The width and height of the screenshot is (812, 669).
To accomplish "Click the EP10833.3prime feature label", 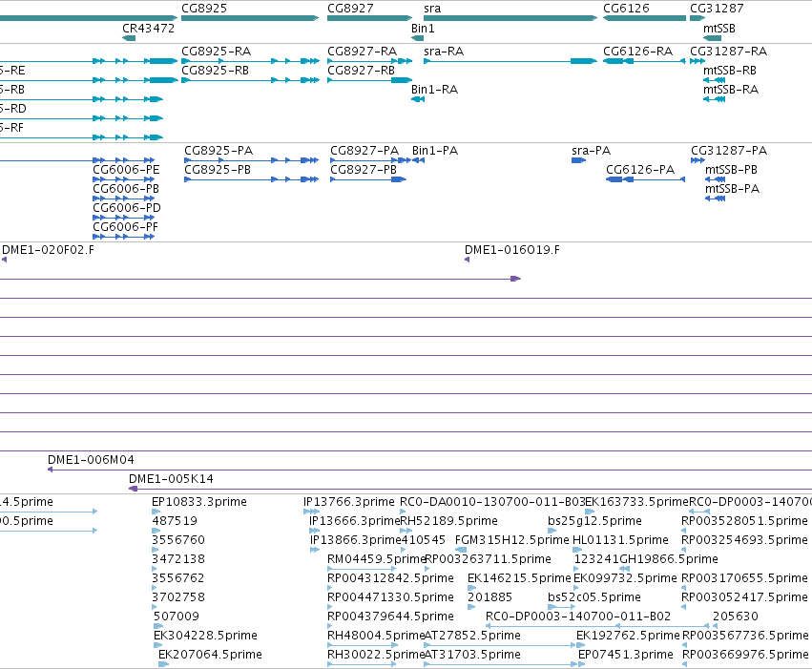I will [x=199, y=502].
